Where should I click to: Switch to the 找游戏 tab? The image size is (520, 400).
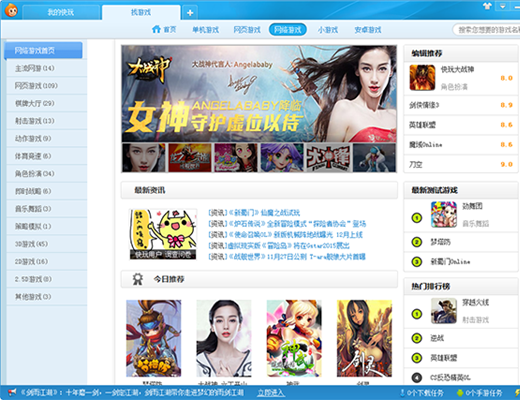click(x=141, y=12)
